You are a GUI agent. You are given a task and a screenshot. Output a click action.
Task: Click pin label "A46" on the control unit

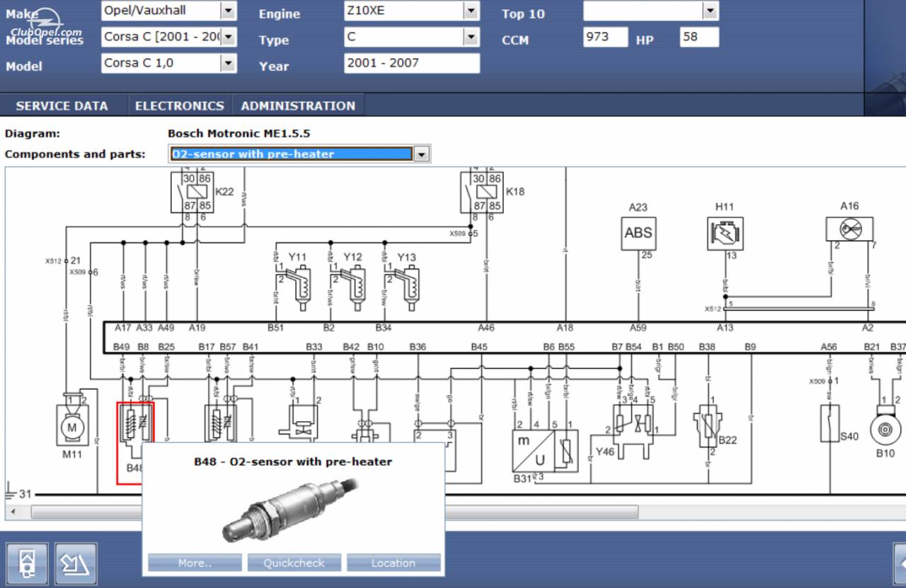(486, 328)
